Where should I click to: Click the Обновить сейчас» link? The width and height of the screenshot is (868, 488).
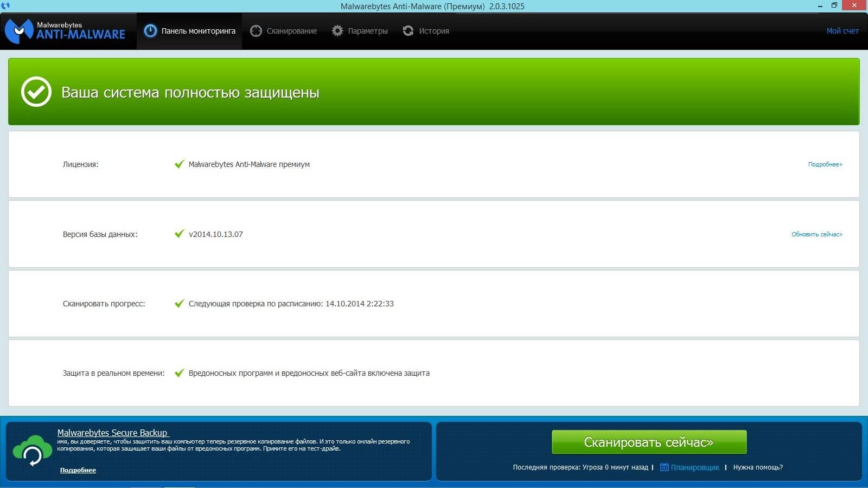[817, 234]
